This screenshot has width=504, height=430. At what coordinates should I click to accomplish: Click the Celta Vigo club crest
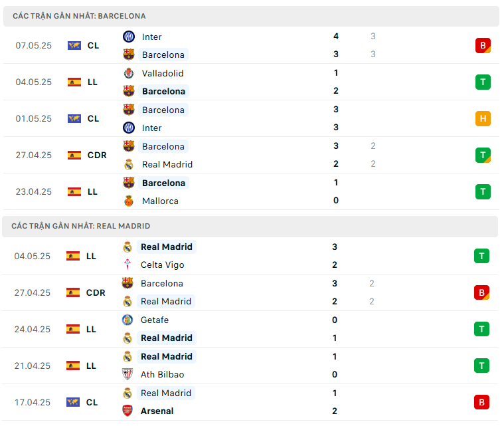click(x=127, y=265)
